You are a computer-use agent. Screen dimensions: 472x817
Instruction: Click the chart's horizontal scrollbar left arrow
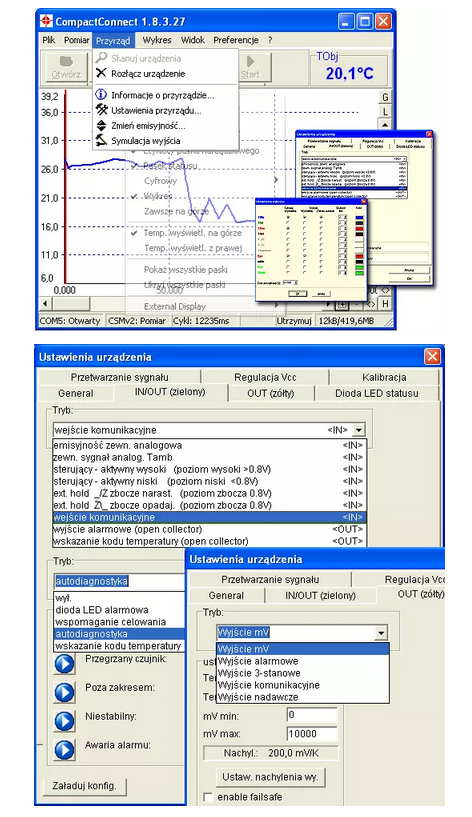coord(45,304)
